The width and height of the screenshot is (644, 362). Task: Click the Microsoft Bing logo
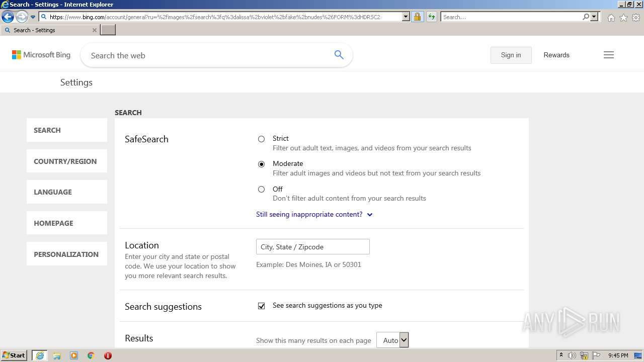(41, 55)
